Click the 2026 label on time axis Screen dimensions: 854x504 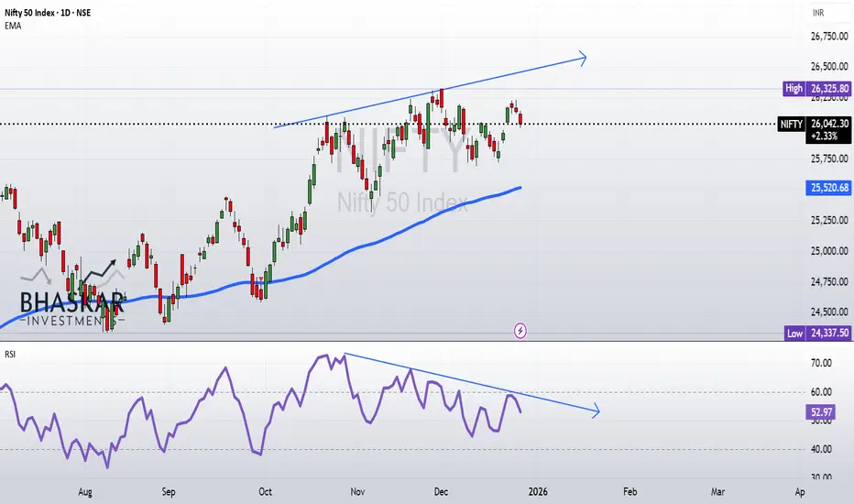click(x=538, y=492)
